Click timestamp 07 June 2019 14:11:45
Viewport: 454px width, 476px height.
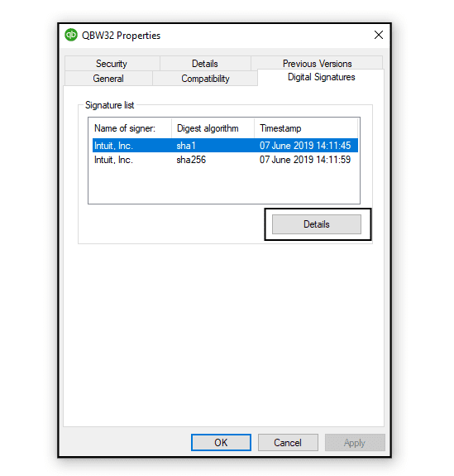(x=305, y=146)
